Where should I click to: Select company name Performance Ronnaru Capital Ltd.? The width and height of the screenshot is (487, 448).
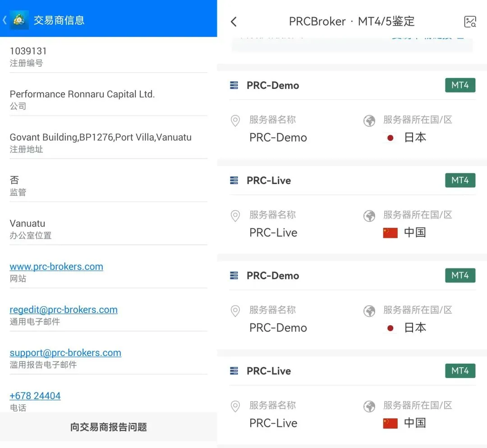(x=83, y=94)
